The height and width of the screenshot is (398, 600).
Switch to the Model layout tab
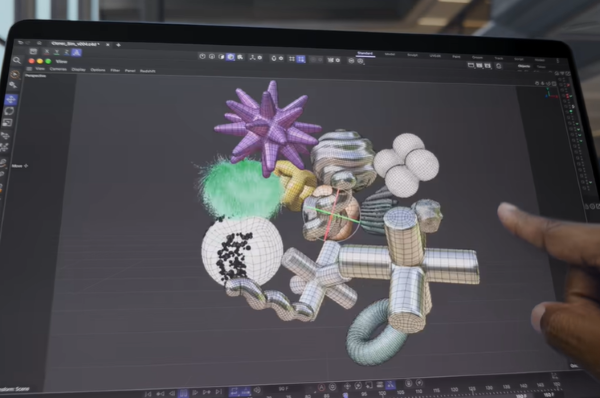[x=390, y=54]
